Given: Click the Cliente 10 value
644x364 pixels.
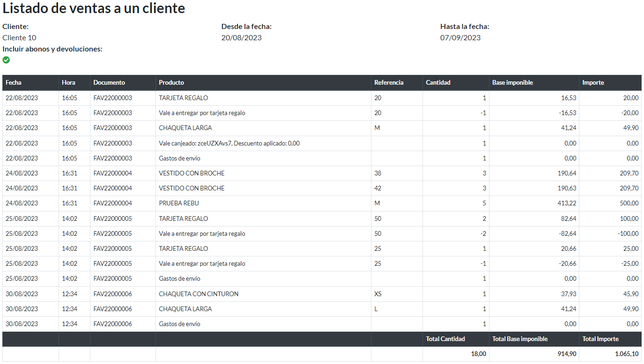Looking at the screenshot, I should click(x=19, y=38).
